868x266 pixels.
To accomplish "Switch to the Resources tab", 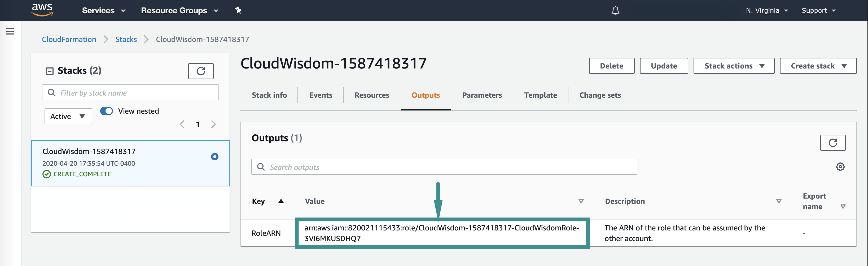I will (x=372, y=95).
